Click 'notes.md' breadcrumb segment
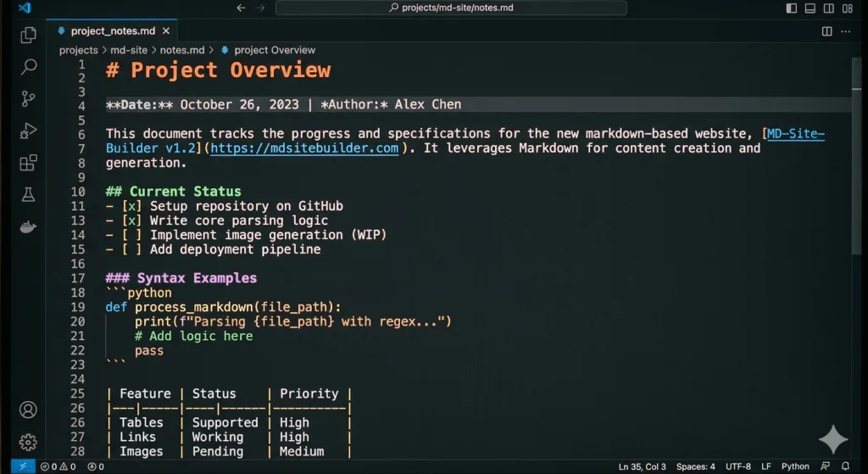The height and width of the screenshot is (474, 868). click(182, 50)
